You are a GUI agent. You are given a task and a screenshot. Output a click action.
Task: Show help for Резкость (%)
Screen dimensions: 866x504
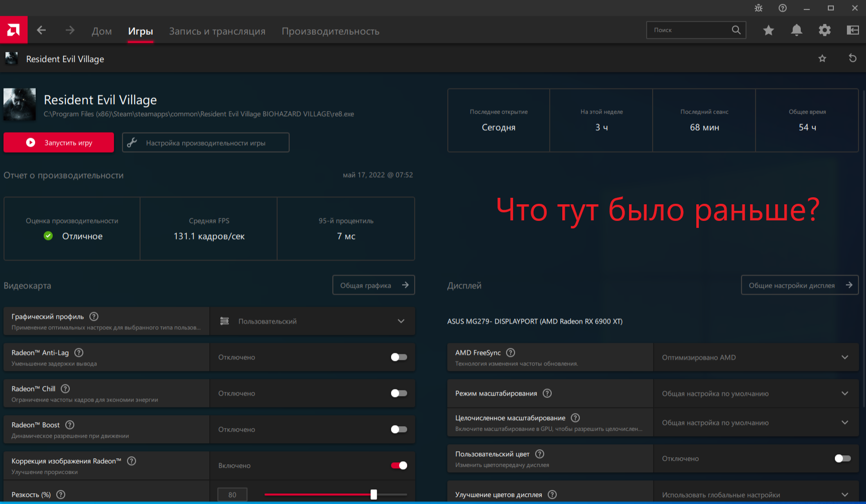pyautogui.click(x=61, y=494)
